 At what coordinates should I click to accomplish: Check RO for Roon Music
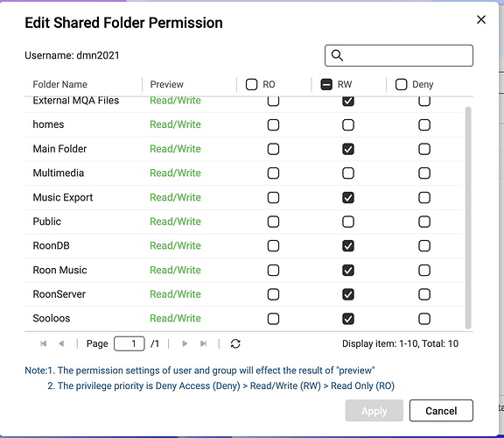click(273, 271)
